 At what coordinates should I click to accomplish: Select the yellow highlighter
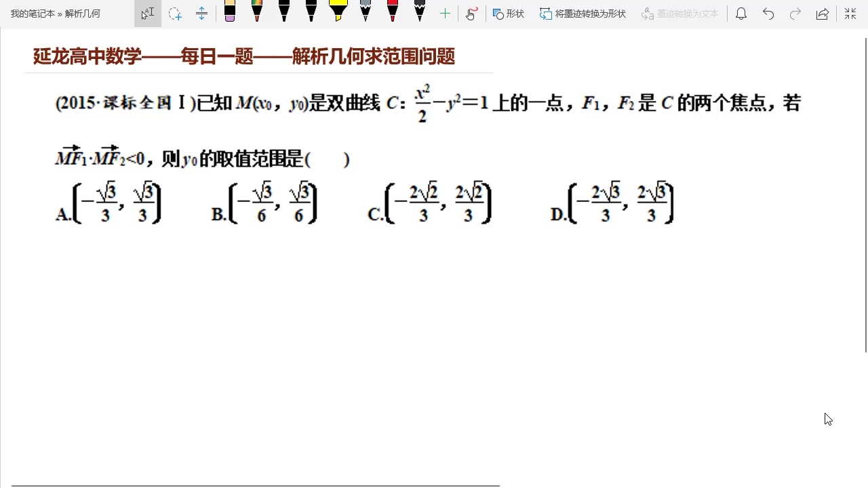(x=338, y=11)
